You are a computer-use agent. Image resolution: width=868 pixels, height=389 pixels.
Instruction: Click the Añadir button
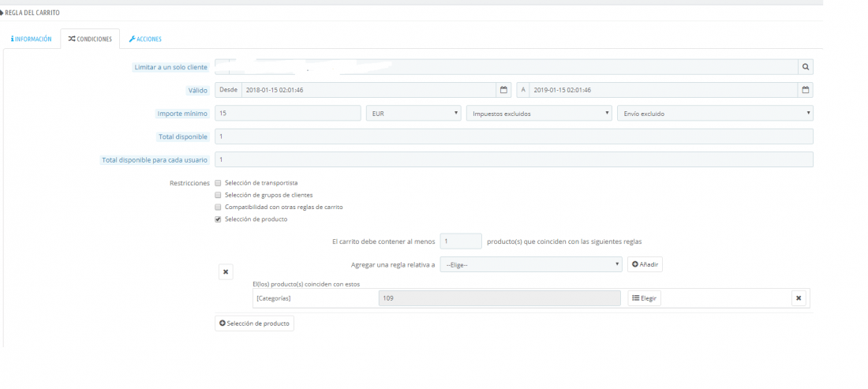(x=645, y=264)
